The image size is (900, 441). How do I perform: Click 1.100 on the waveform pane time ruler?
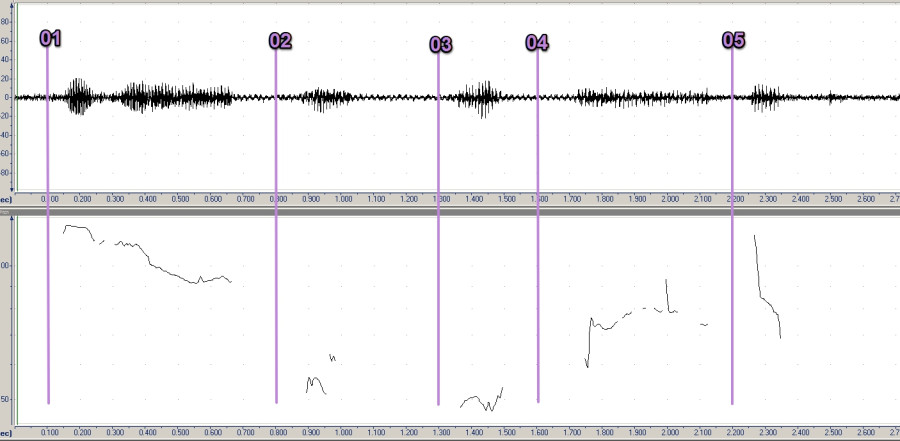click(x=376, y=199)
